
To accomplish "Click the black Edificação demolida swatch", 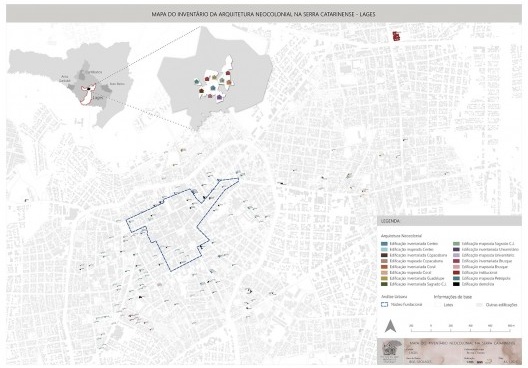I will pos(456,284).
